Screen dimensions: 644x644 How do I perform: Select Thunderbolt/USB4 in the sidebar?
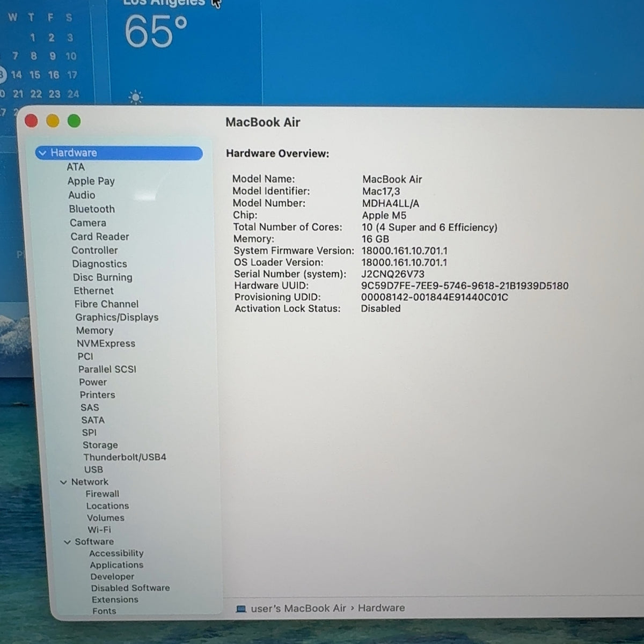point(125,457)
